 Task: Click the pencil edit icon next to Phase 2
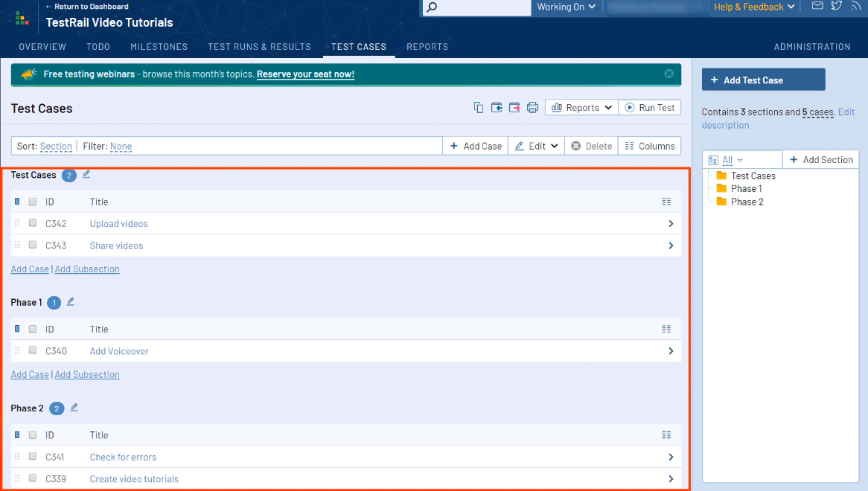coord(74,408)
